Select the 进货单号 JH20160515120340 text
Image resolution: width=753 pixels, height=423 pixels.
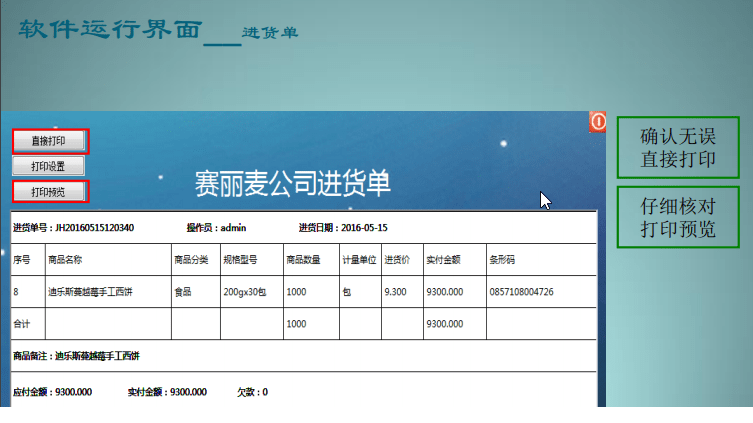click(73, 228)
